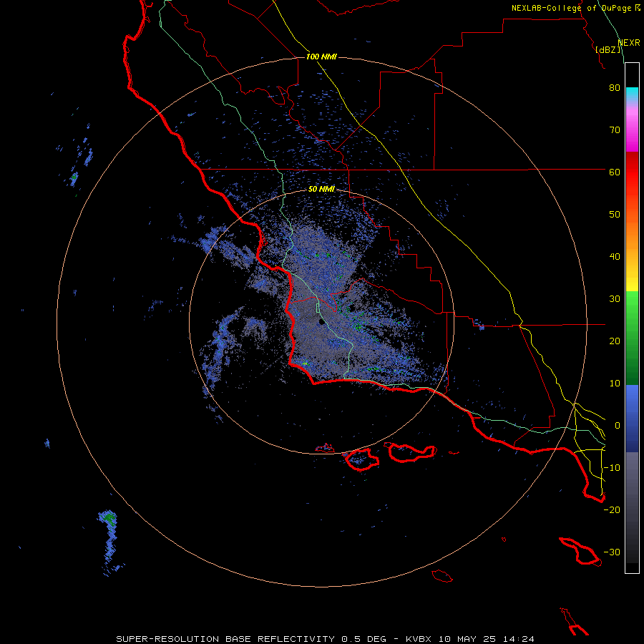Click the KVBX radar site black dot

pos(321,322)
